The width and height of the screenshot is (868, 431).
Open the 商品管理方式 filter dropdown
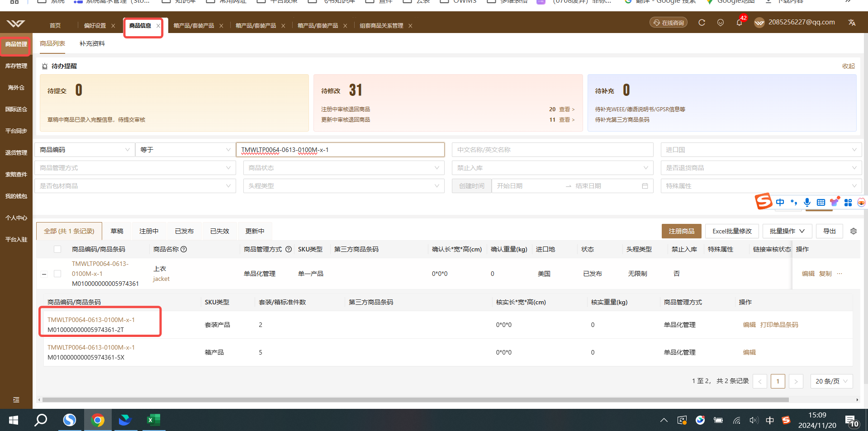click(x=136, y=168)
